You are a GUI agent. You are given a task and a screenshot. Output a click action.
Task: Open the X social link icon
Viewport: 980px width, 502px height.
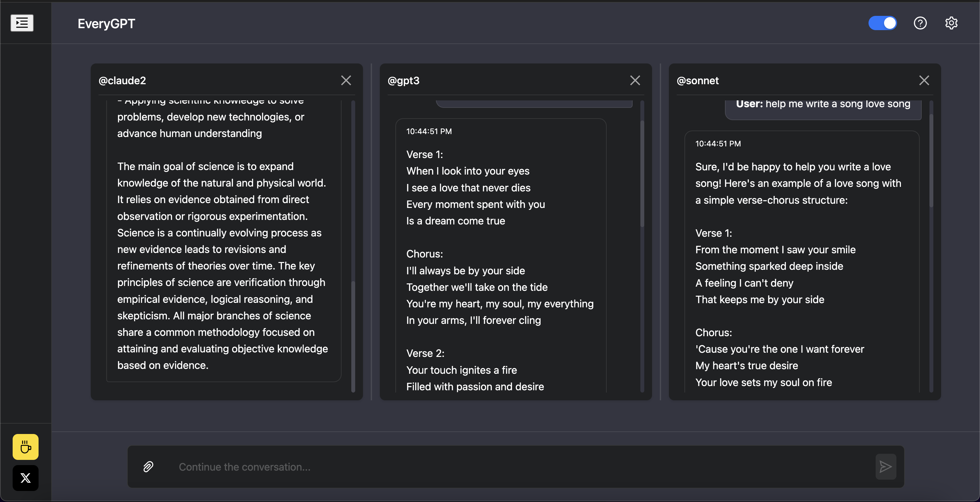tap(26, 478)
